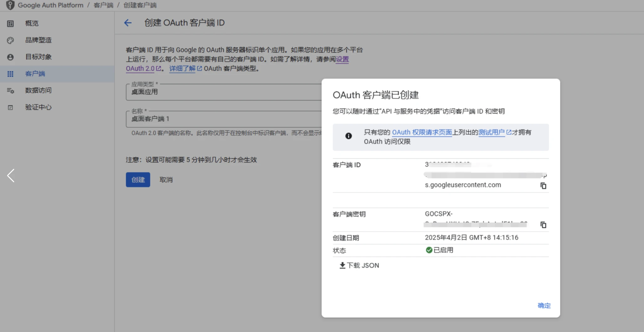The image size is (644, 332).
Task: Click the info icon in the dialog notice
Action: [349, 136]
